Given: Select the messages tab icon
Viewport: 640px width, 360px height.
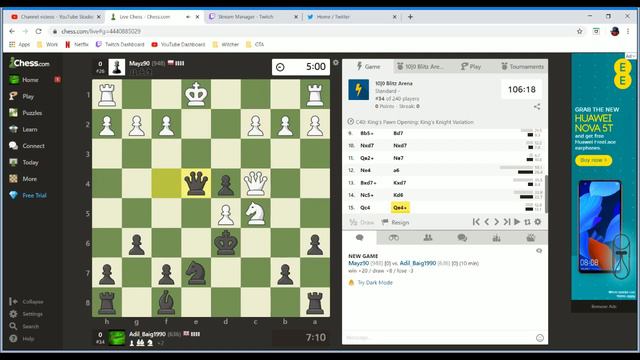Looking at the screenshot, I should [x=462, y=238].
